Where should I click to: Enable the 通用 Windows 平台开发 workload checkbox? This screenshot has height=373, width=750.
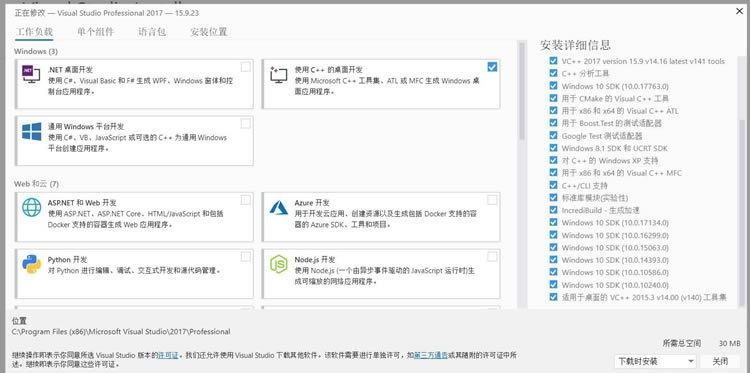(245, 124)
